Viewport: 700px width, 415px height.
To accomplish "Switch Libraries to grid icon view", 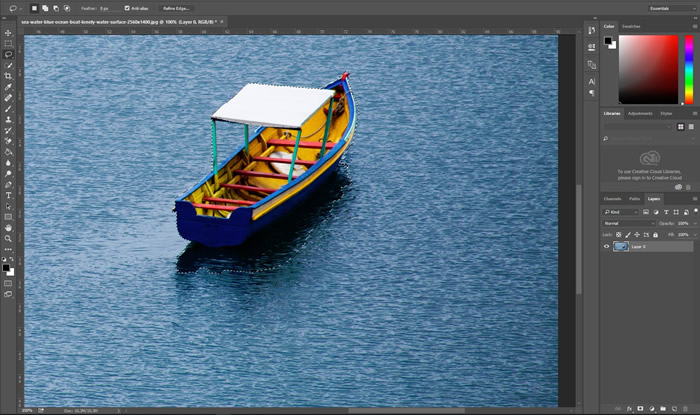I will 680,127.
